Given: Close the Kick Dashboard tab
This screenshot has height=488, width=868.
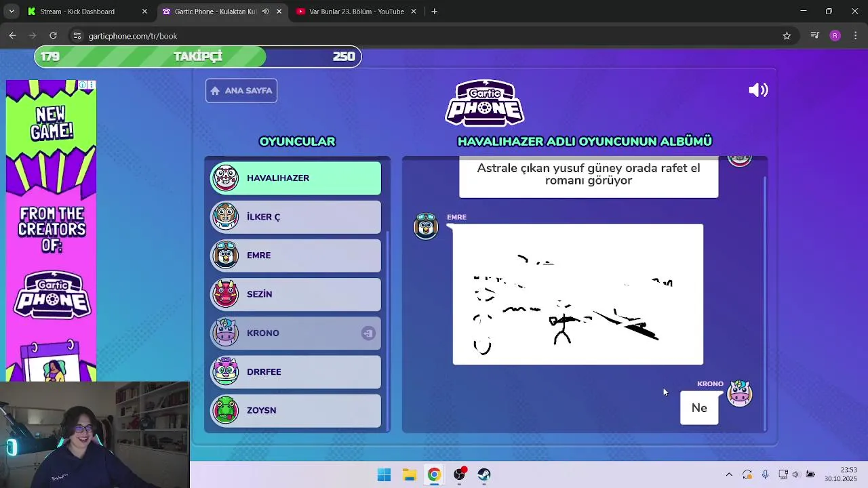Looking at the screenshot, I should tap(144, 12).
